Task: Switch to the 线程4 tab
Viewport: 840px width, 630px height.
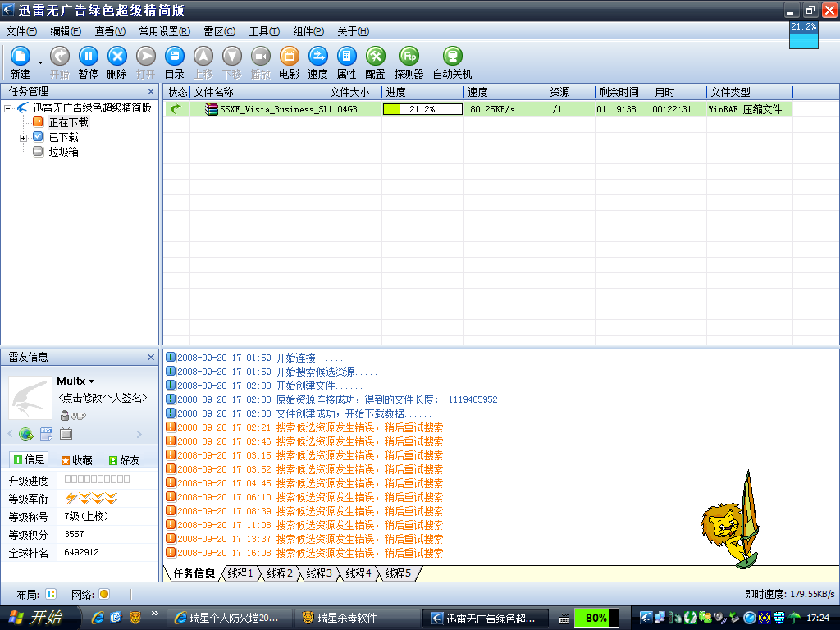Action: point(358,573)
